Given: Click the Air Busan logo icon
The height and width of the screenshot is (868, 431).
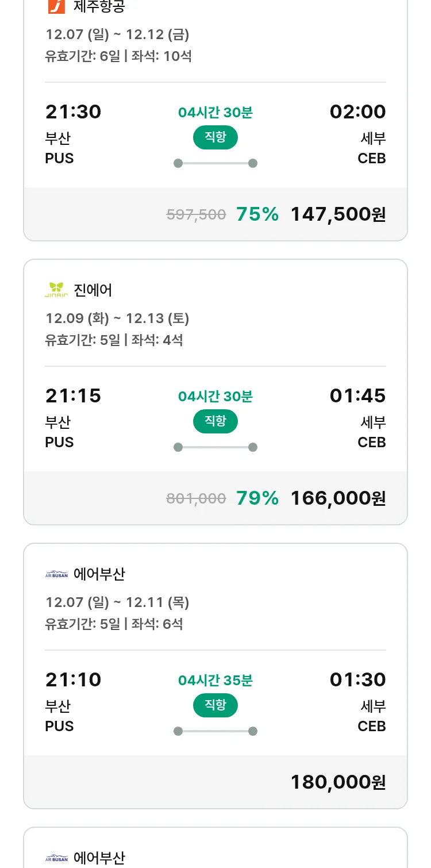Looking at the screenshot, I should pos(56,574).
